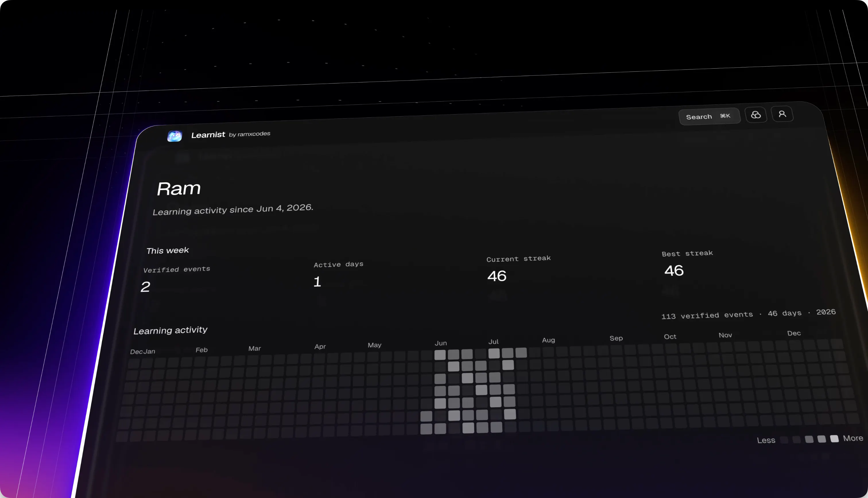The height and width of the screenshot is (498, 868).
Task: Click the 'Aug' month label
Action: point(549,340)
